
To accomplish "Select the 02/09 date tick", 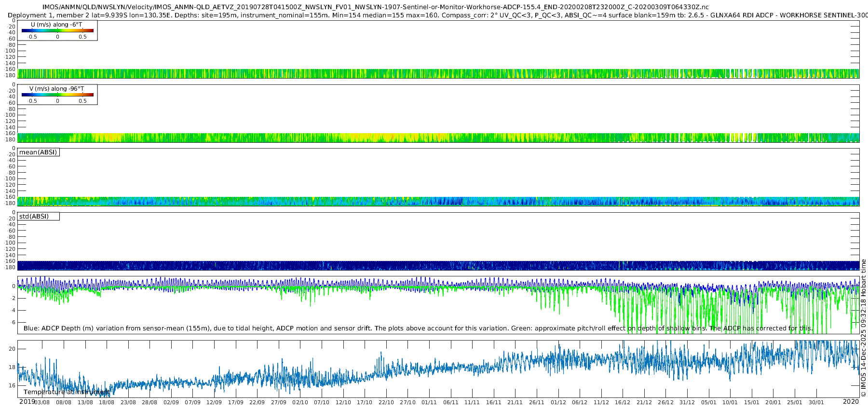I will click(x=171, y=402).
